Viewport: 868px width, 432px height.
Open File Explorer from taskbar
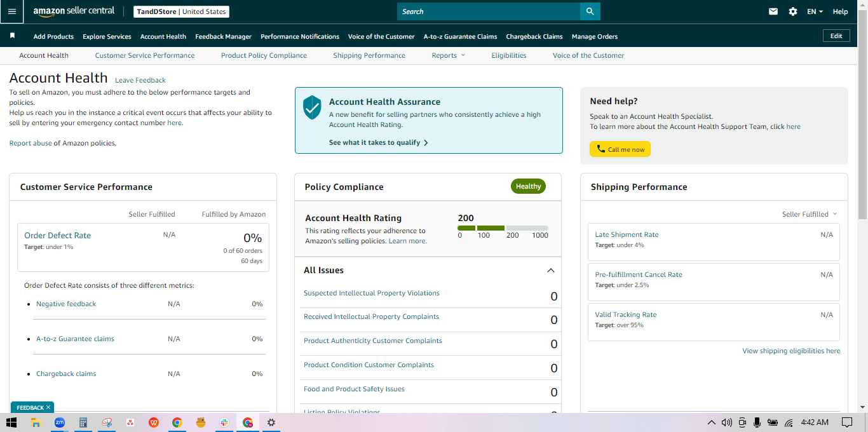pos(36,422)
